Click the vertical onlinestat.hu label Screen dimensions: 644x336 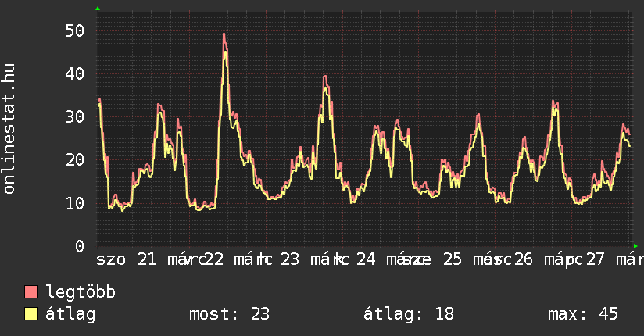[x=9, y=129]
